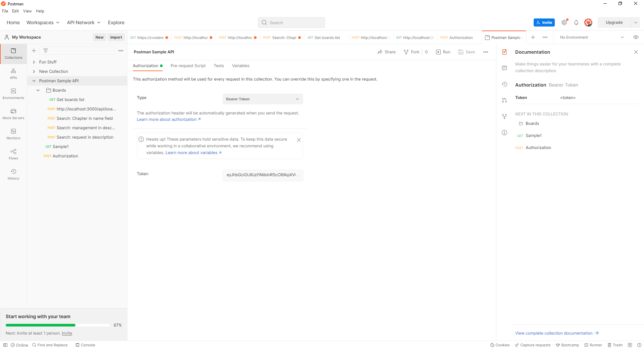The width and height of the screenshot is (644, 349).
Task: Open the Bearer Token type dropdown
Action: [263, 99]
